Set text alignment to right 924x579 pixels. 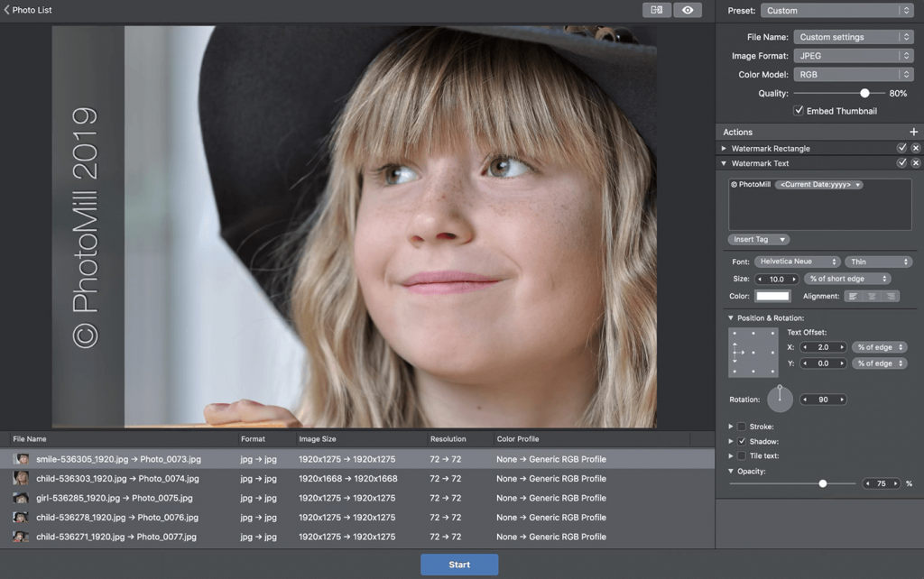coord(891,297)
